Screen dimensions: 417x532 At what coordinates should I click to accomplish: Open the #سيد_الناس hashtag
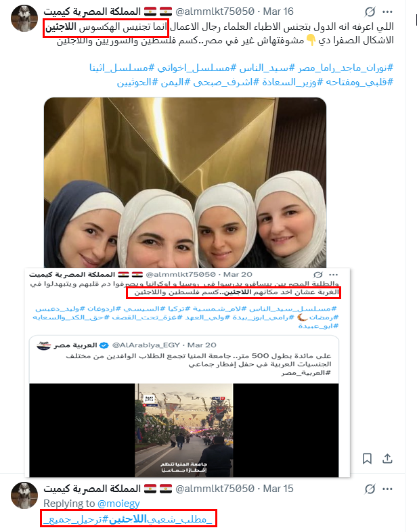click(x=267, y=68)
